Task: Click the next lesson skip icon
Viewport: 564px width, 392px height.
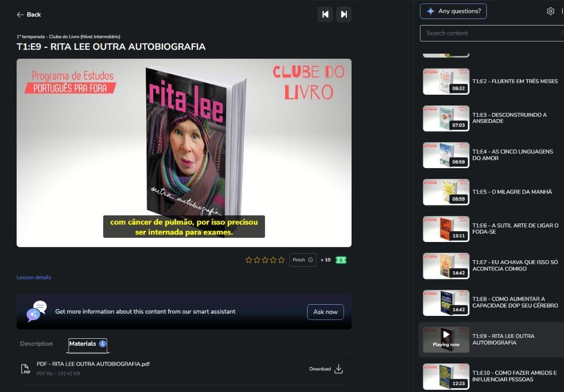Action: pos(344,14)
